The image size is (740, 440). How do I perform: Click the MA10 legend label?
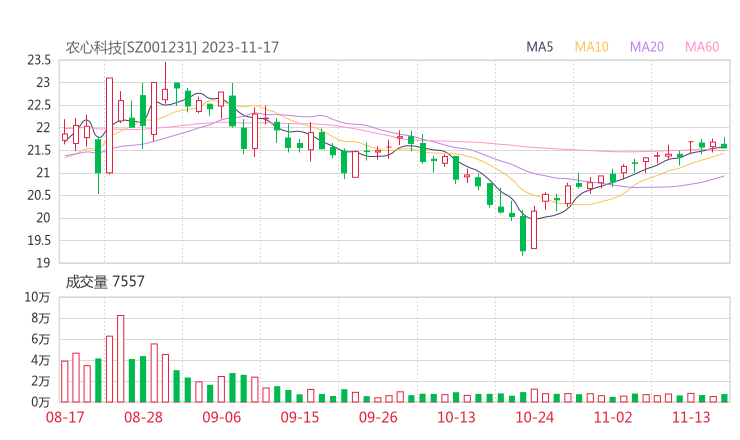[591, 47]
